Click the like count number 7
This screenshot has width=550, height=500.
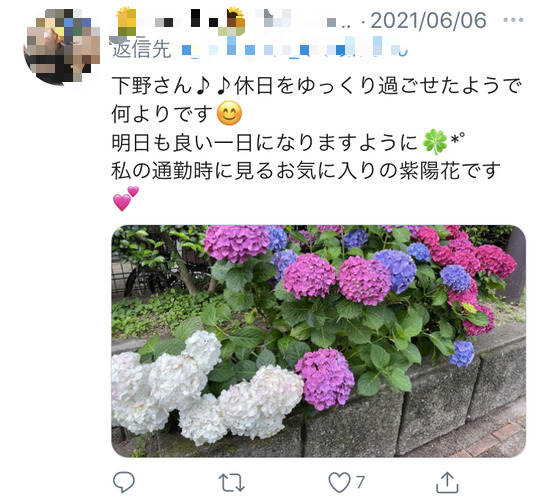pos(360,482)
